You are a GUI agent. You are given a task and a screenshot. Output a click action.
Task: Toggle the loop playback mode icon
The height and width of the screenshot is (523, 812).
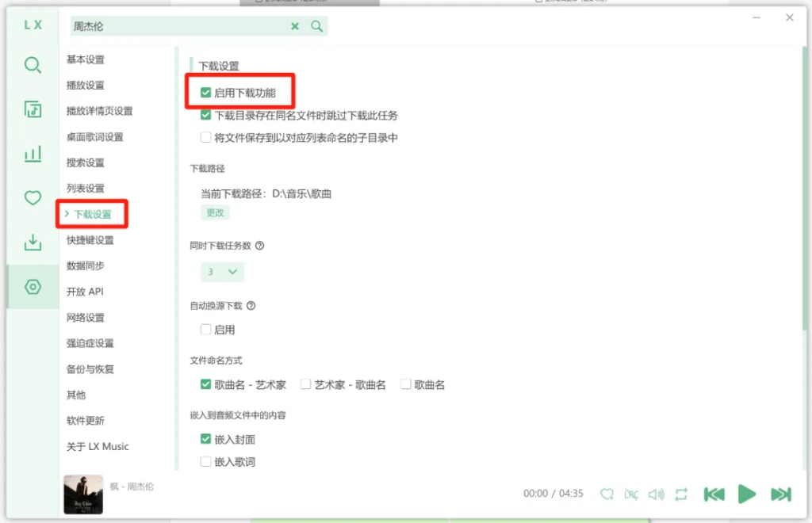coord(681,494)
